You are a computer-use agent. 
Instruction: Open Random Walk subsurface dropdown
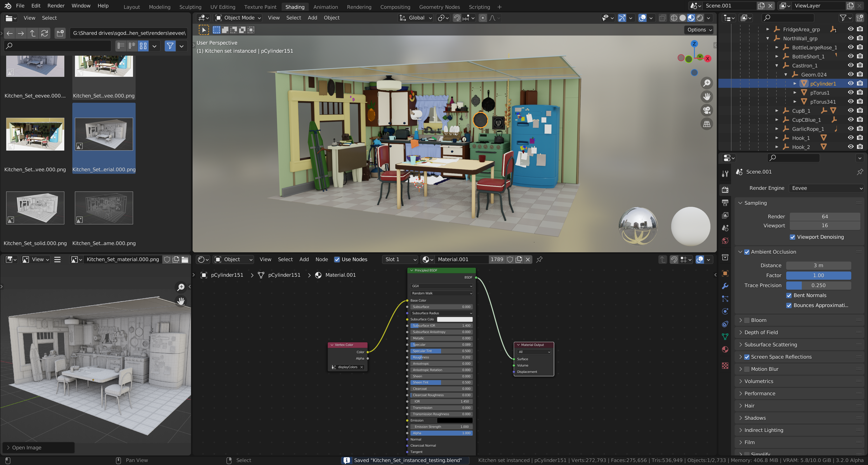(x=441, y=293)
